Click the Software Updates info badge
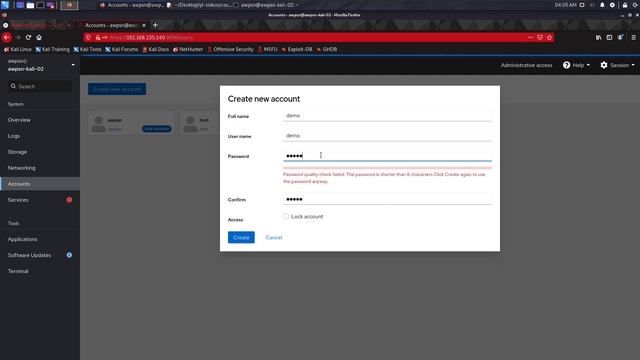 coord(69,255)
